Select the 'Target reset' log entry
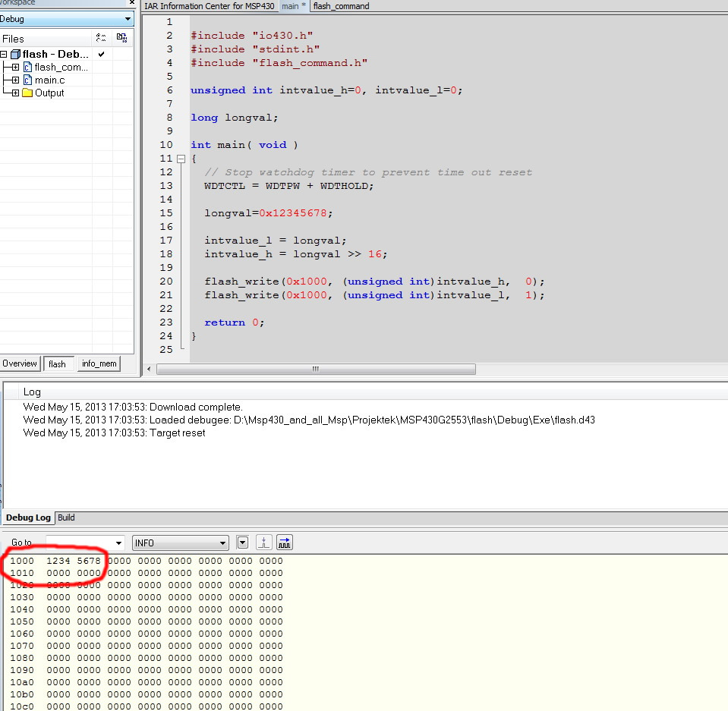This screenshot has width=728, height=711. click(x=114, y=433)
